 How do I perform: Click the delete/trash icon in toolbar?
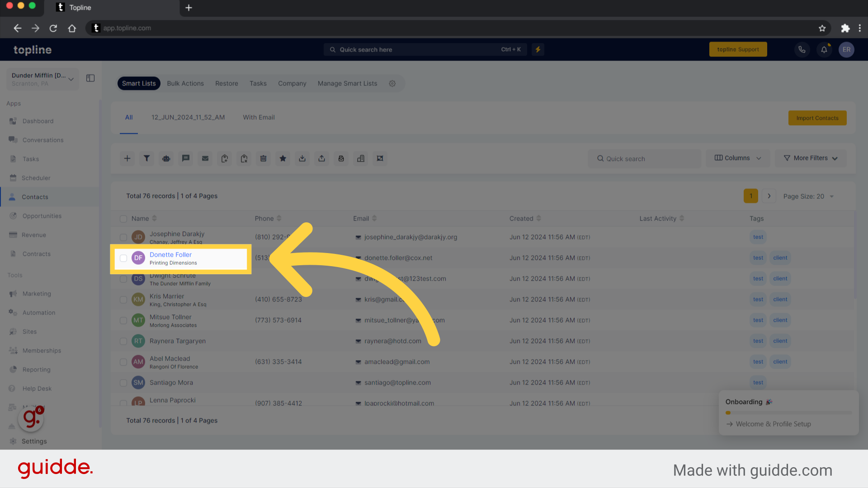[263, 158]
